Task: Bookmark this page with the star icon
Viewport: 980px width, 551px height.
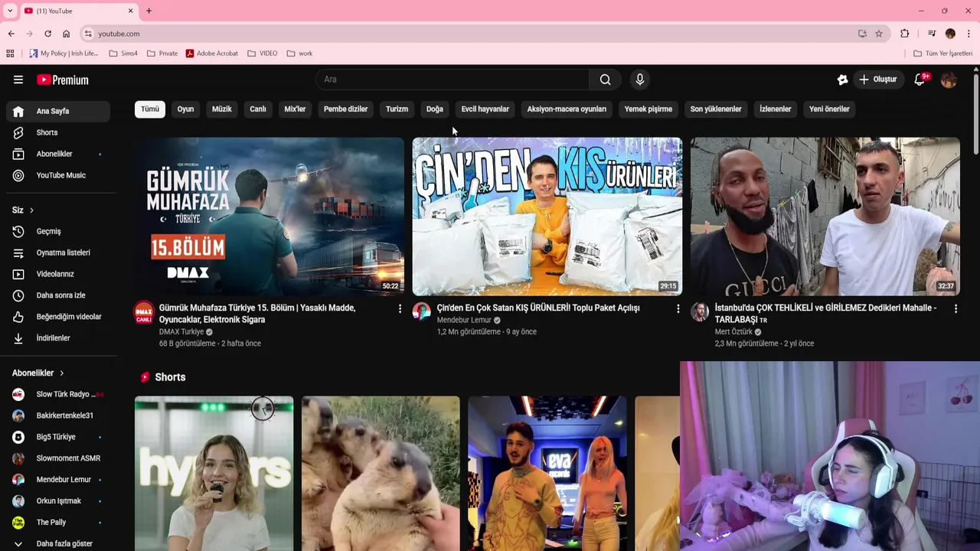Action: pyautogui.click(x=879, y=34)
